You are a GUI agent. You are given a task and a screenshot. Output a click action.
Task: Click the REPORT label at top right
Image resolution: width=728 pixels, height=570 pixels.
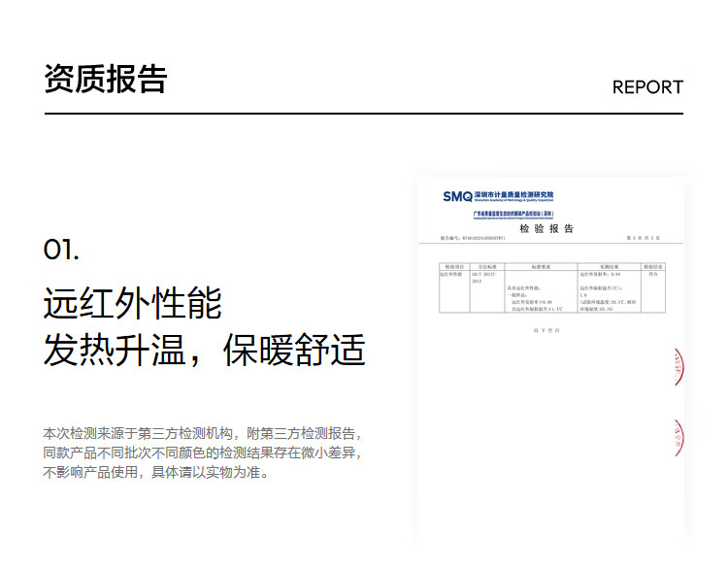coord(647,86)
